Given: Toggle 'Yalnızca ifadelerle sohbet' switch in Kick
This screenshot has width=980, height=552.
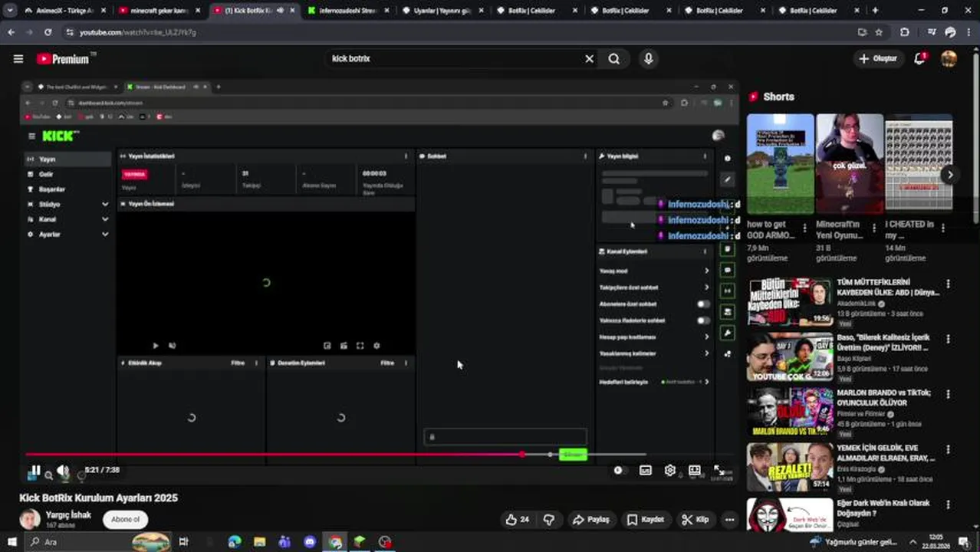Looking at the screenshot, I should coord(702,320).
